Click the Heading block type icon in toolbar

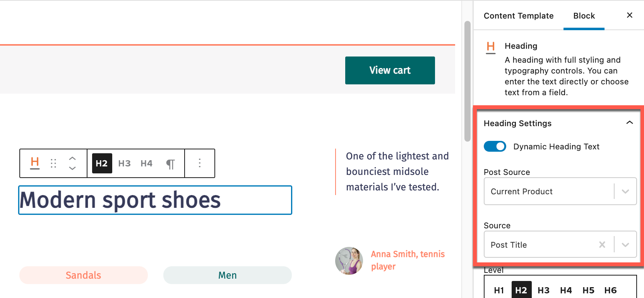35,163
